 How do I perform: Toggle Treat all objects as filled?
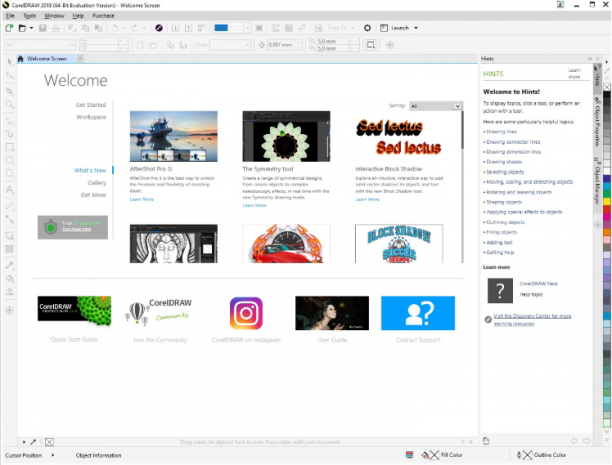point(371,45)
